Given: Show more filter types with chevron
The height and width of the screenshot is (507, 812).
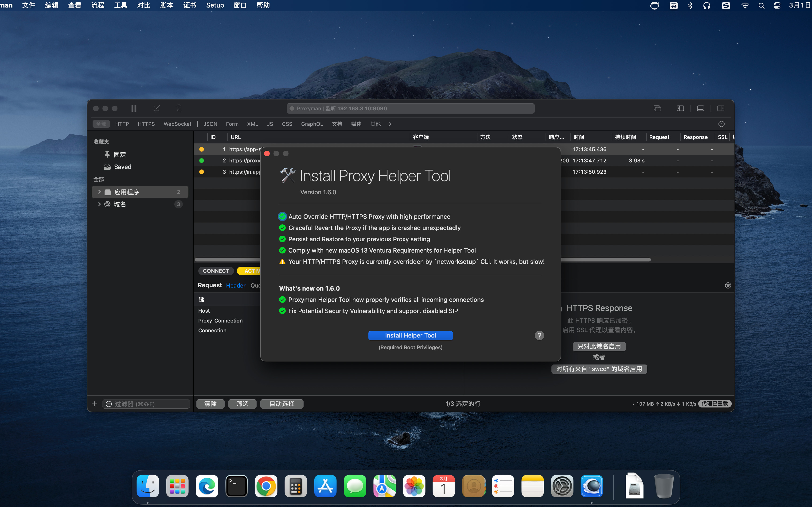Looking at the screenshot, I should pyautogui.click(x=390, y=124).
